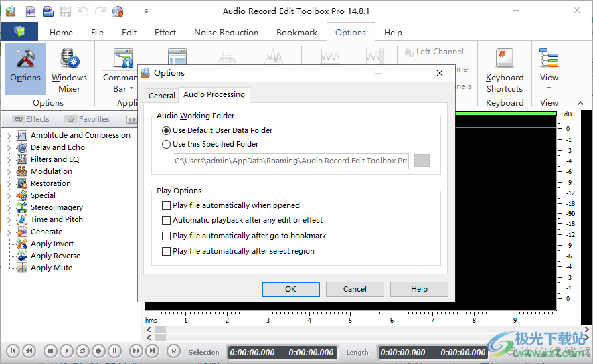593x364 pixels.
Task: Collapse the ribbon with the up chevron
Action: pyautogui.click(x=580, y=103)
